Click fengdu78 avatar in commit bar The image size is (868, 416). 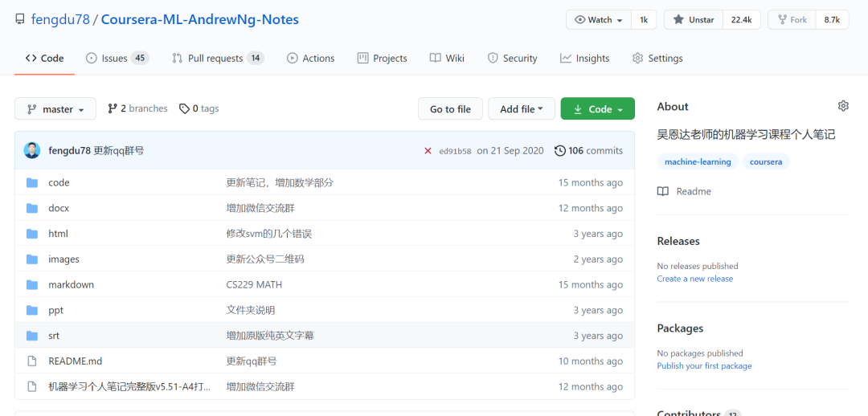(32, 150)
